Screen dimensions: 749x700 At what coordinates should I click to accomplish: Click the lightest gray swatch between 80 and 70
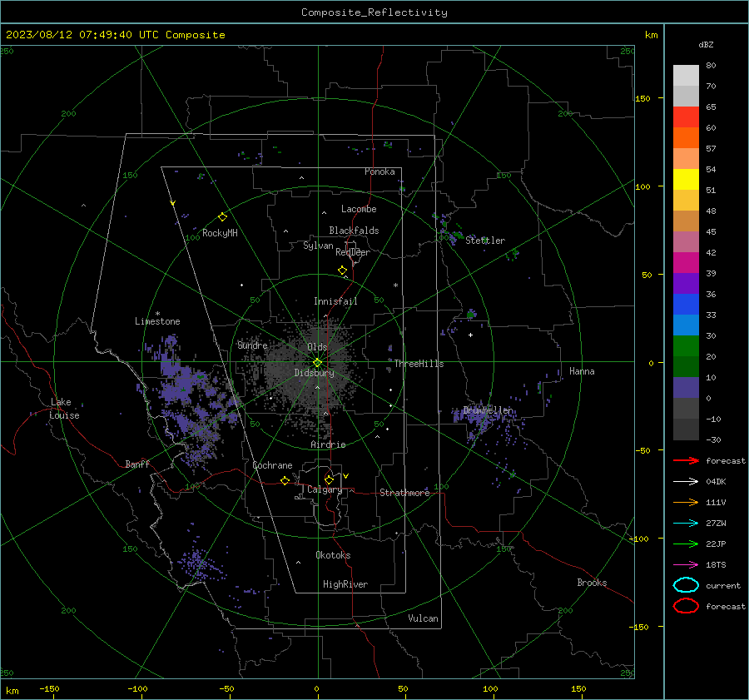click(686, 76)
